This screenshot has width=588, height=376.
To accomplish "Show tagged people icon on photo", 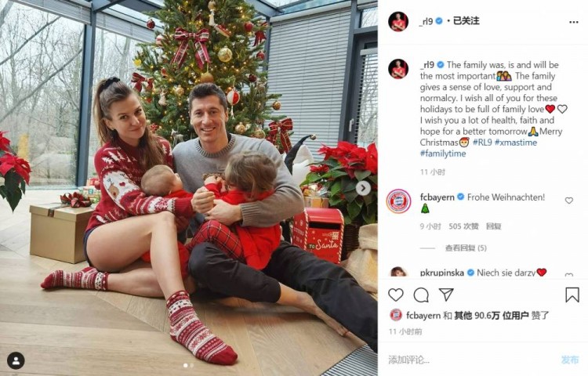I will coord(16,360).
